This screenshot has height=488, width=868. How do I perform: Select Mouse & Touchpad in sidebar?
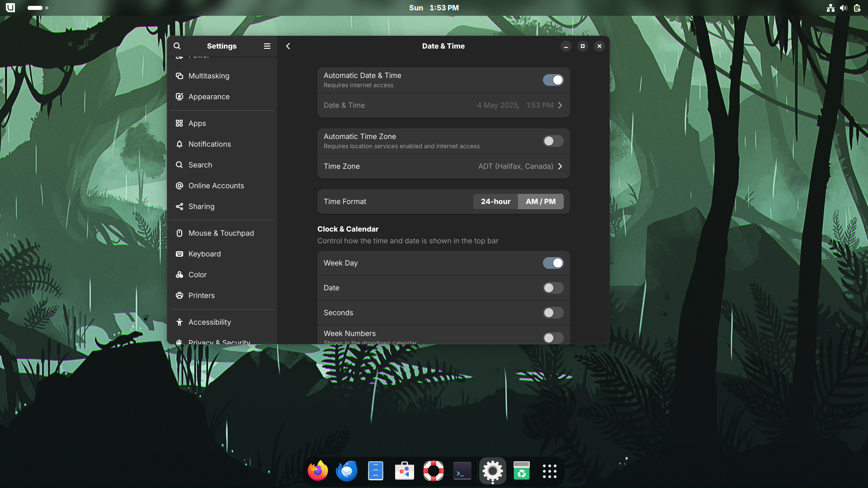[222, 233]
